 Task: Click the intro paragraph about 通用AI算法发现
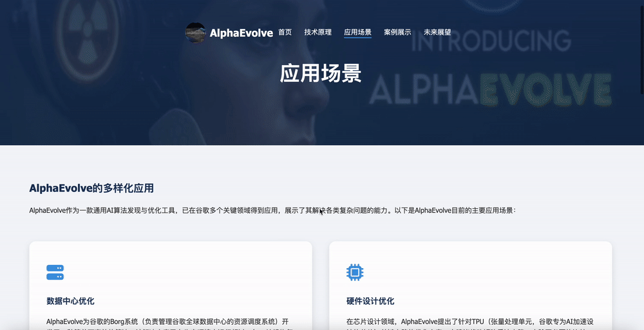[x=272, y=210]
